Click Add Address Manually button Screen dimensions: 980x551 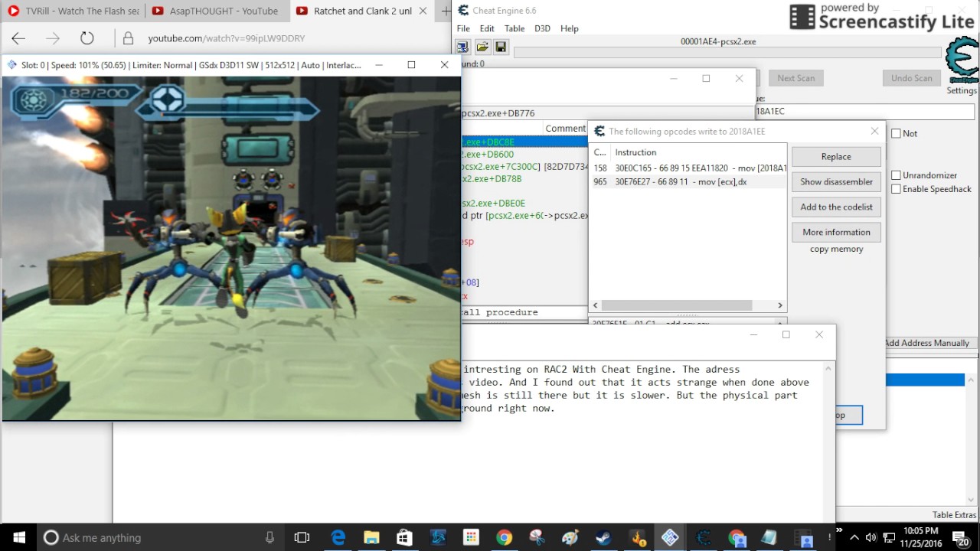point(927,343)
